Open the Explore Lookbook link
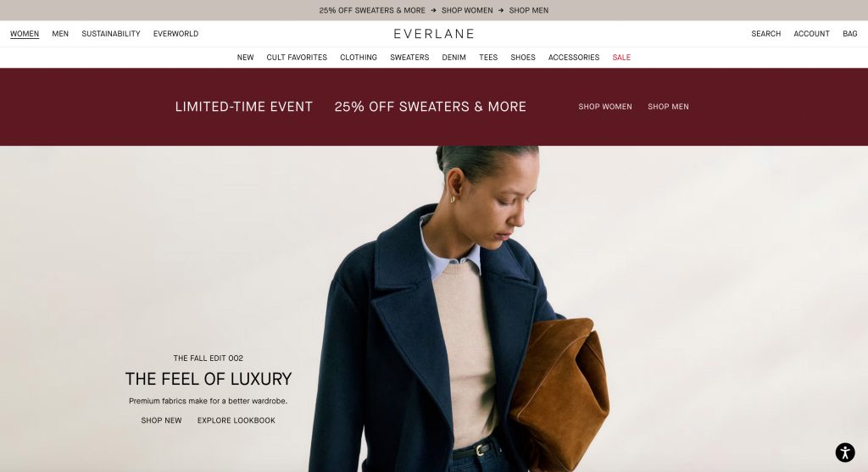The width and height of the screenshot is (868, 472). pyautogui.click(x=236, y=420)
